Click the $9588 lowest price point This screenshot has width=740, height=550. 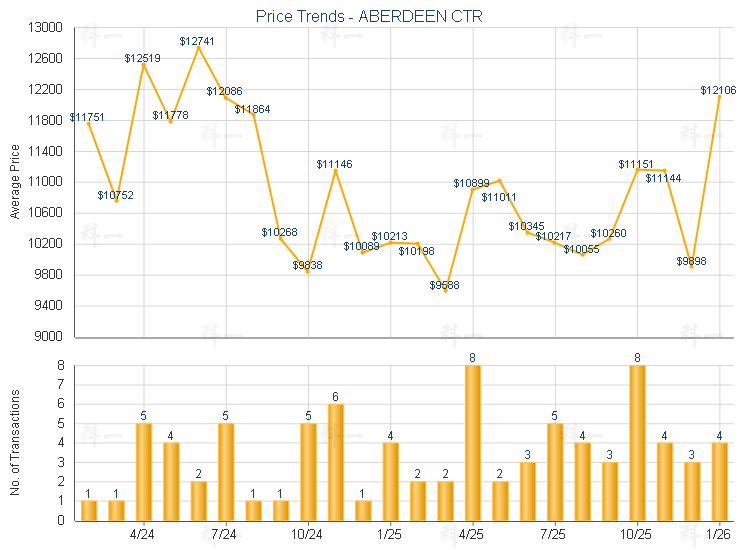(x=445, y=291)
